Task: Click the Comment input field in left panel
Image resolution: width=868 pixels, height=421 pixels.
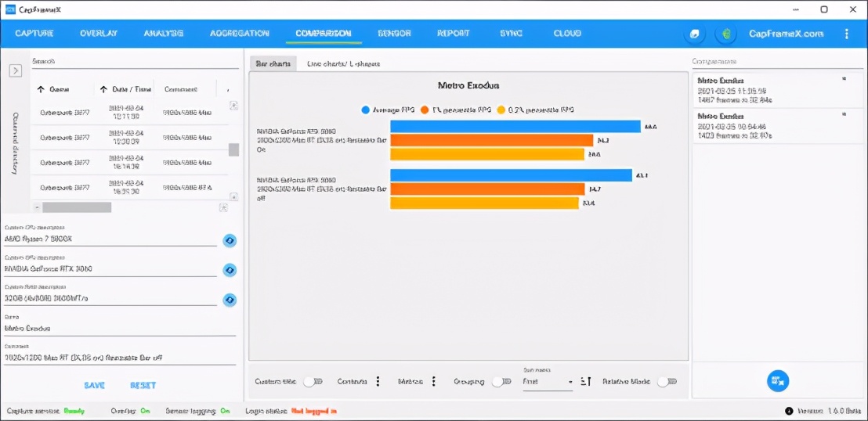Action: click(x=120, y=358)
